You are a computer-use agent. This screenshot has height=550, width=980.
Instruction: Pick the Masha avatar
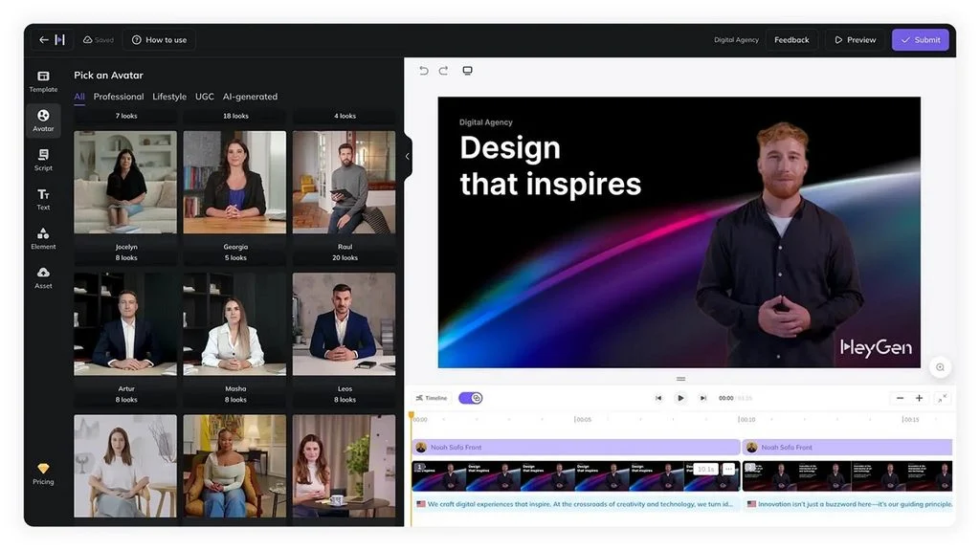tap(235, 323)
